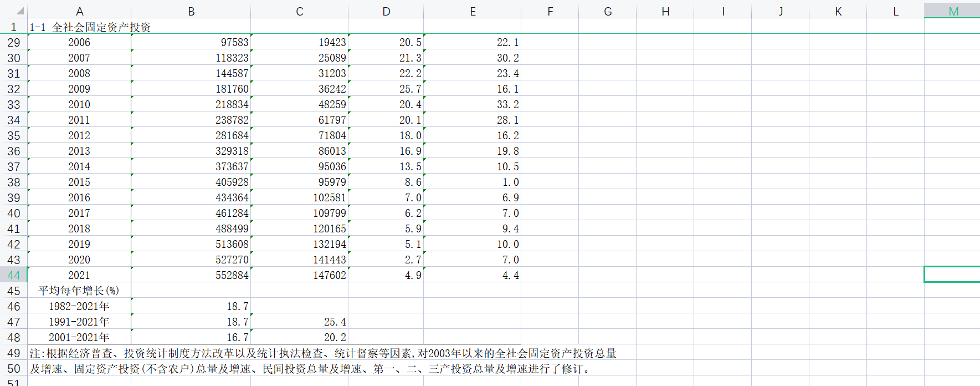Click year cell 2006

[x=79, y=42]
